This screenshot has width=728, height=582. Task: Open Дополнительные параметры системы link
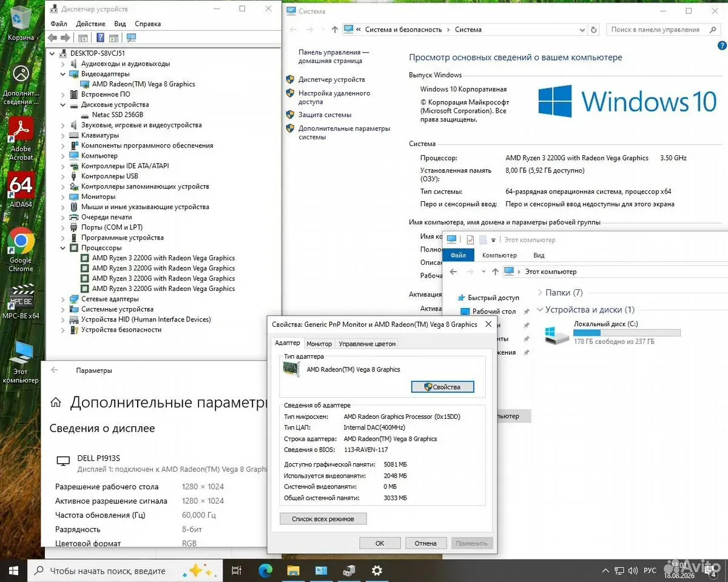coord(344,133)
